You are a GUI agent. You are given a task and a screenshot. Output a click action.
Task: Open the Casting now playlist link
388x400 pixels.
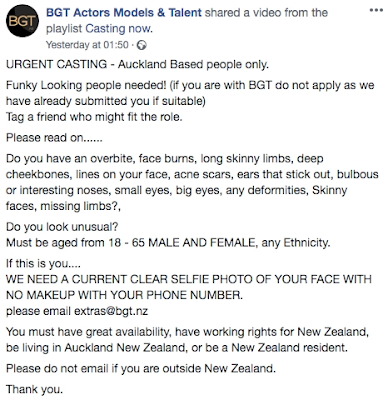click(118, 29)
